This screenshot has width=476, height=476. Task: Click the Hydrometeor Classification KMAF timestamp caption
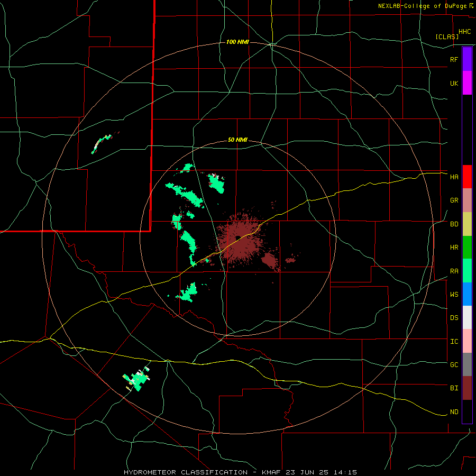pos(240,472)
